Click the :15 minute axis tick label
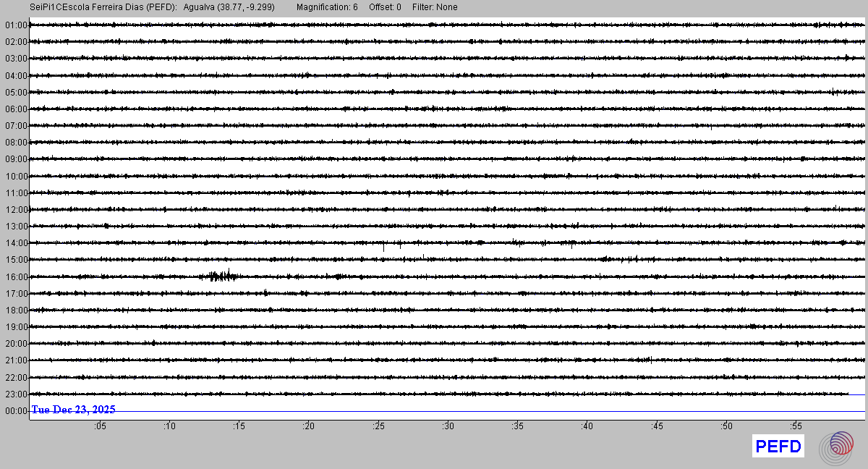The image size is (868, 469). 239,426
